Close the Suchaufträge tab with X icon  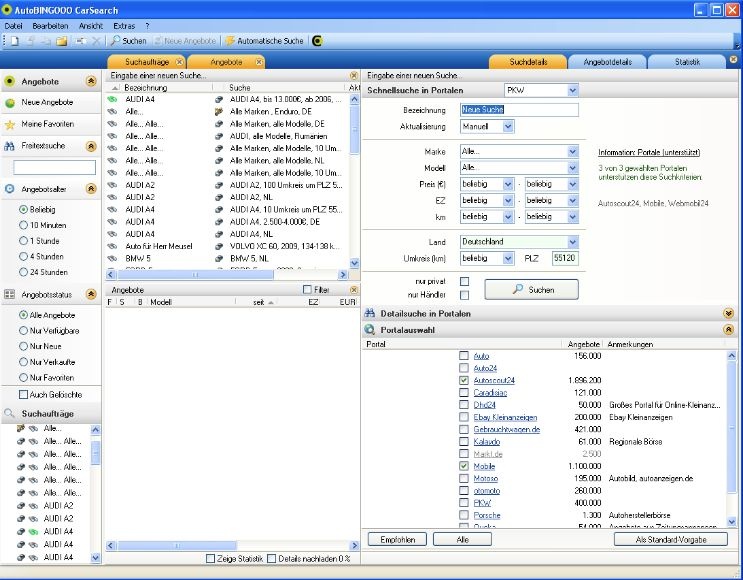(179, 62)
